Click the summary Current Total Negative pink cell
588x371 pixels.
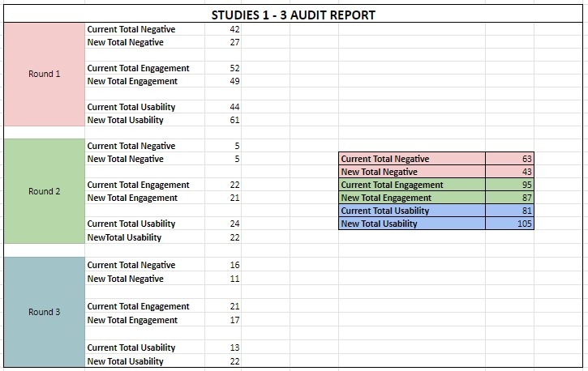[x=411, y=159]
